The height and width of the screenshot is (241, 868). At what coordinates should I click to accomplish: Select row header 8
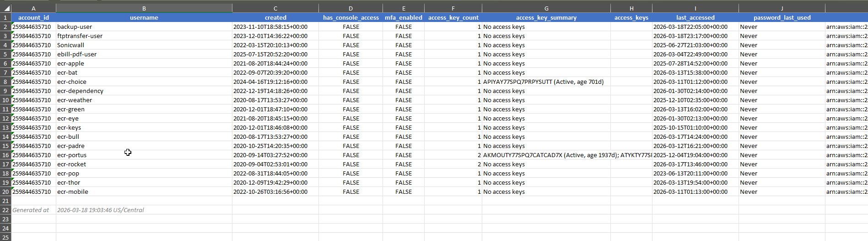point(5,82)
